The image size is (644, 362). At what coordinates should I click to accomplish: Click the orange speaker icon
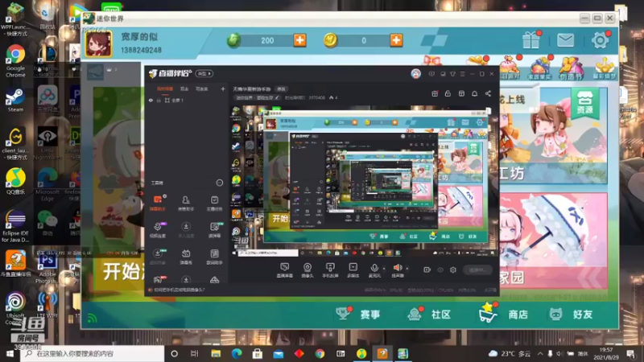click(398, 268)
